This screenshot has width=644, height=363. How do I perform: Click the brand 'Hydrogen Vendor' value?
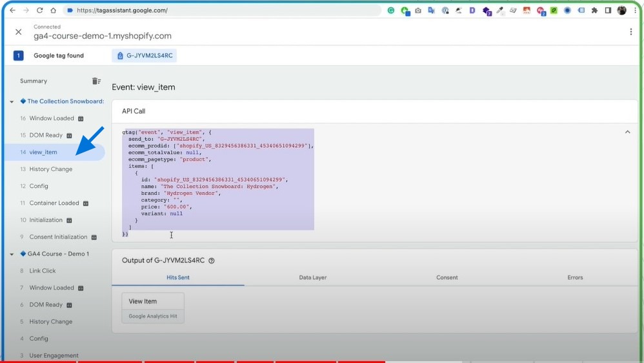[191, 193]
